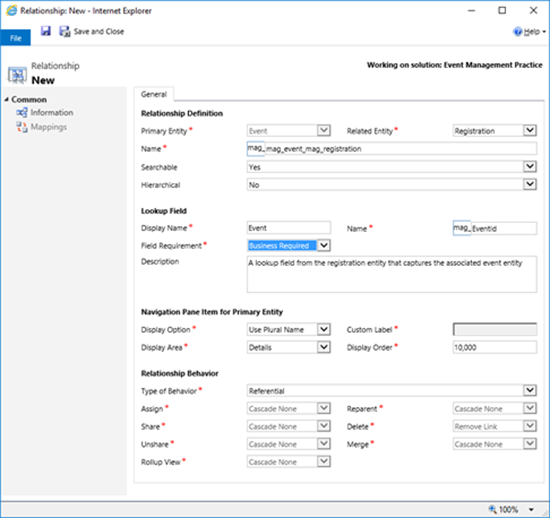Click the Save and Close icon
The height and width of the screenshot is (518, 550).
65,31
